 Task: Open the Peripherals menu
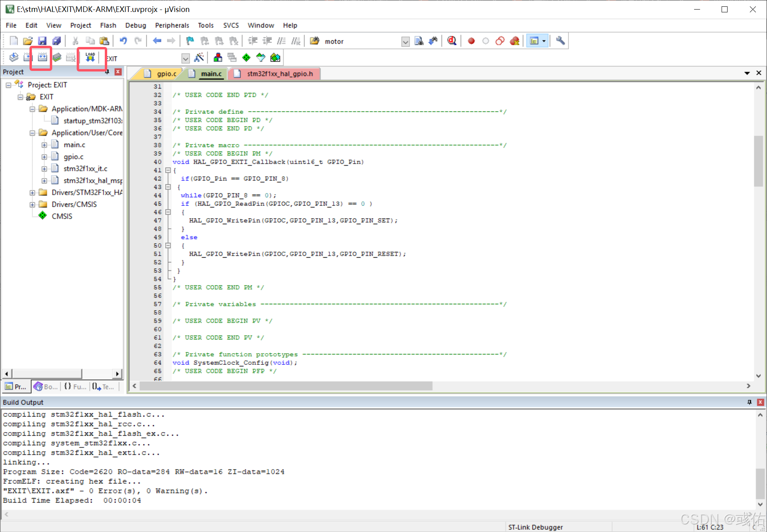point(172,25)
